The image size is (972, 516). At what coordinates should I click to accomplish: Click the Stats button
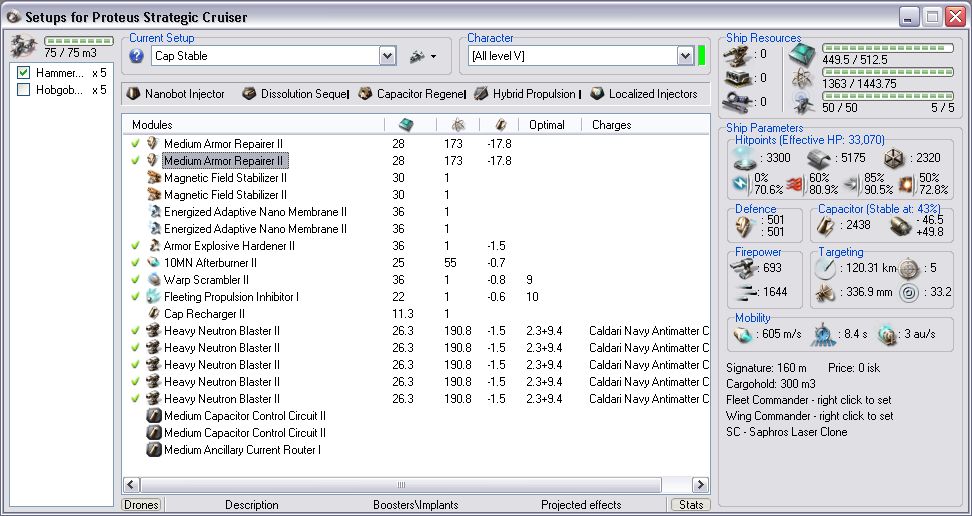click(691, 505)
